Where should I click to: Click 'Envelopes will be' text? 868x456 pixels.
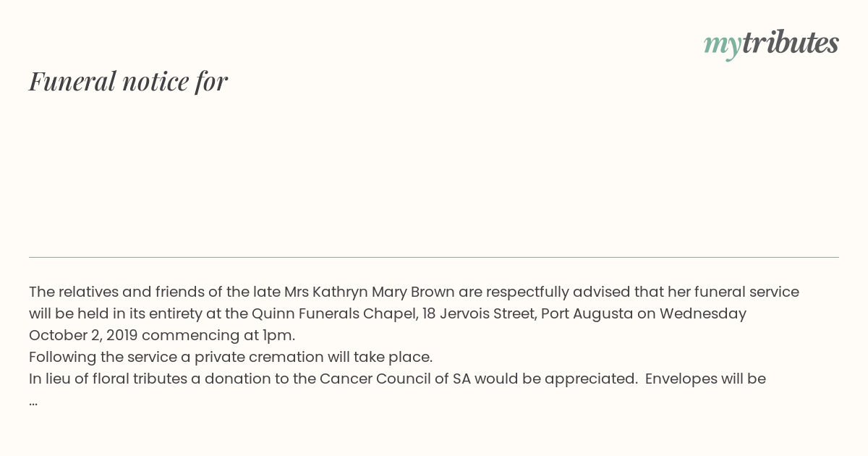click(705, 379)
